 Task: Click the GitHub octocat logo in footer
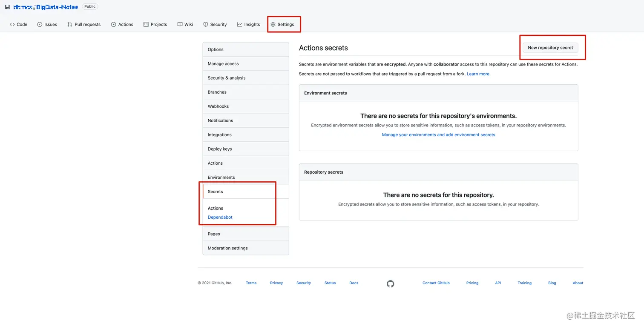click(390, 284)
